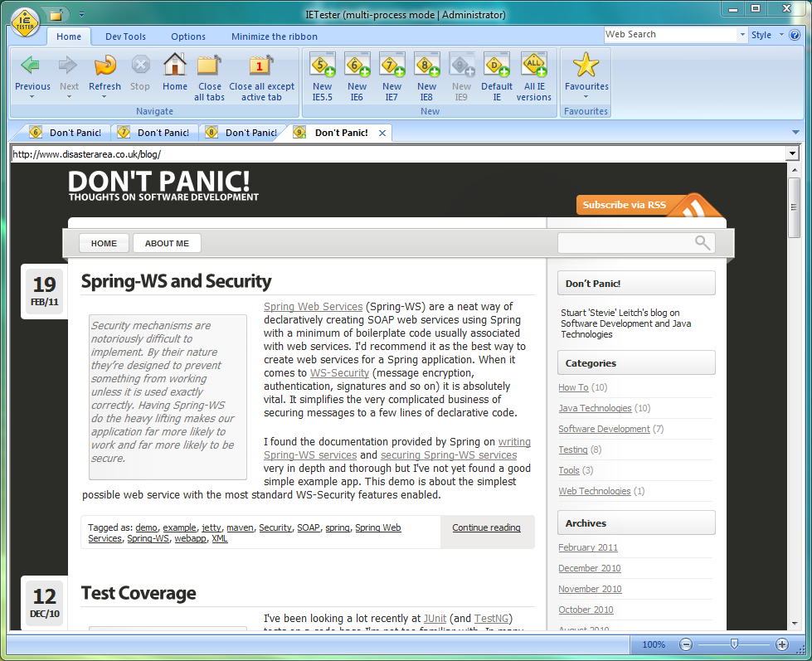
Task: Expand the Refresh dropdown arrow
Action: (x=104, y=97)
